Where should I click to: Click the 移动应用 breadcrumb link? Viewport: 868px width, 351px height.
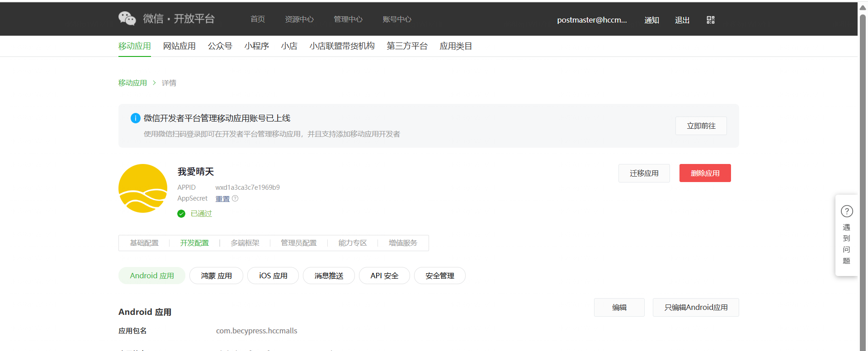coord(132,83)
